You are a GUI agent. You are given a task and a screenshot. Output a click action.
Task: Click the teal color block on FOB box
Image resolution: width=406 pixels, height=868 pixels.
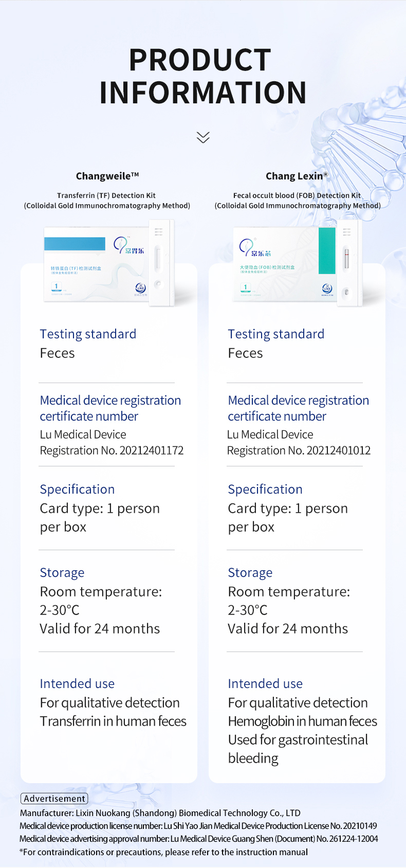[x=327, y=250]
